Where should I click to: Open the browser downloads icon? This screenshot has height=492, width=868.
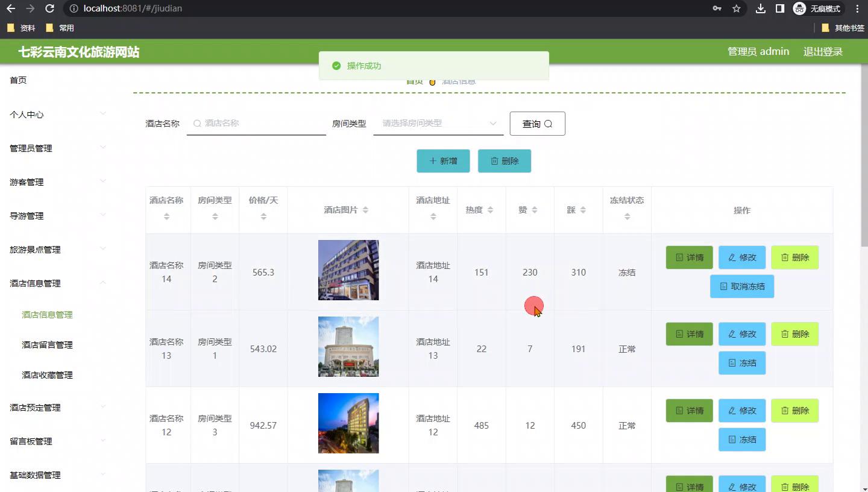click(x=761, y=8)
